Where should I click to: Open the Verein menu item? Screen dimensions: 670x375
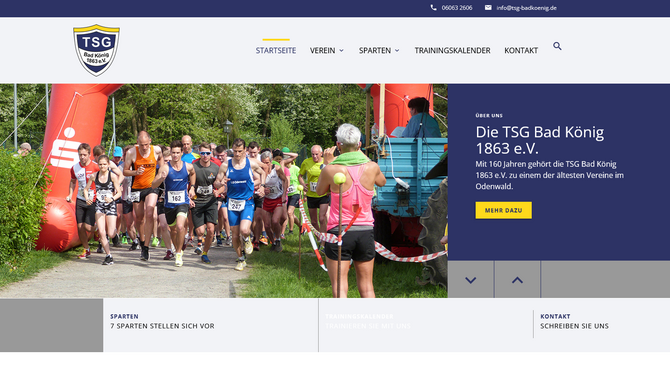click(x=323, y=50)
